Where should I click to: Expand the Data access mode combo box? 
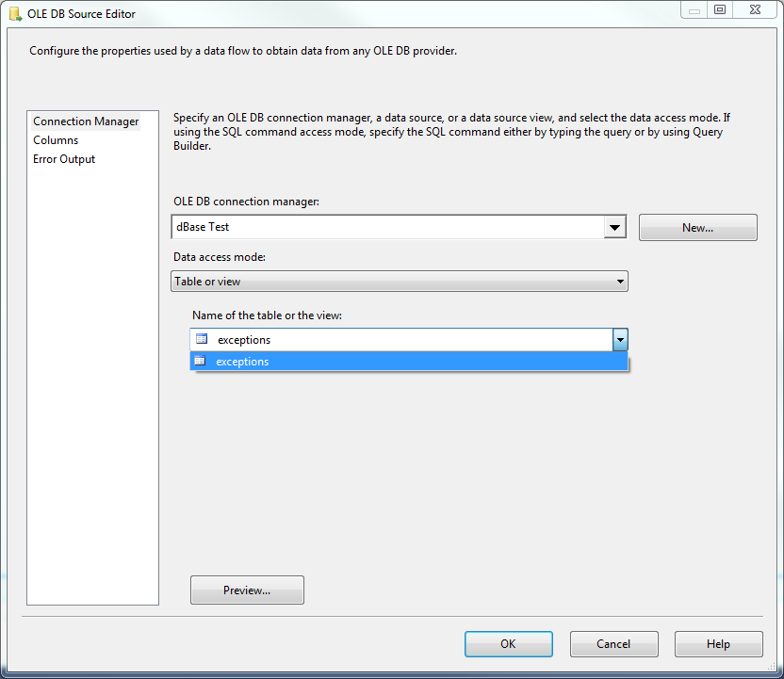(399, 282)
